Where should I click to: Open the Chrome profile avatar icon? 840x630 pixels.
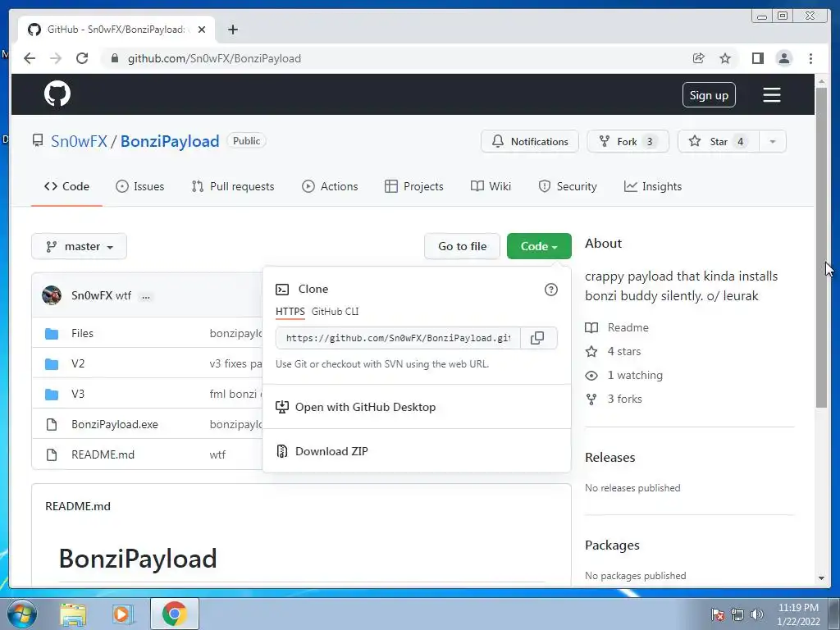pos(783,58)
